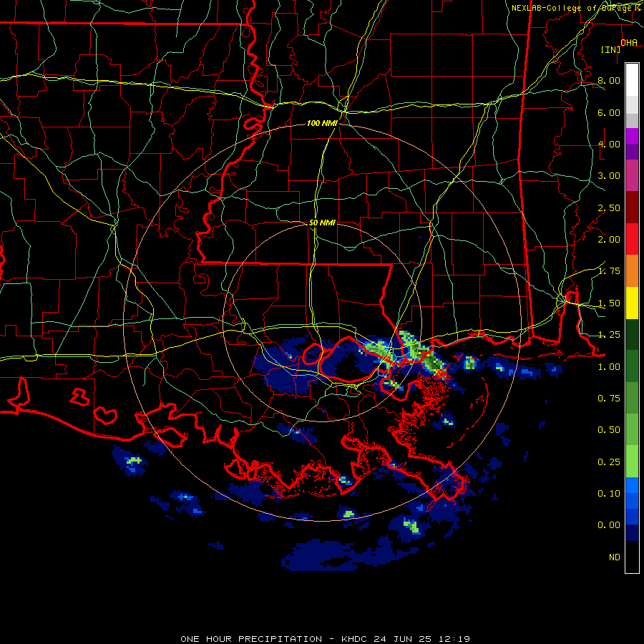Screen dimensions: 644x644
Task: Click the 8.00 legend value
Action: [x=609, y=80]
